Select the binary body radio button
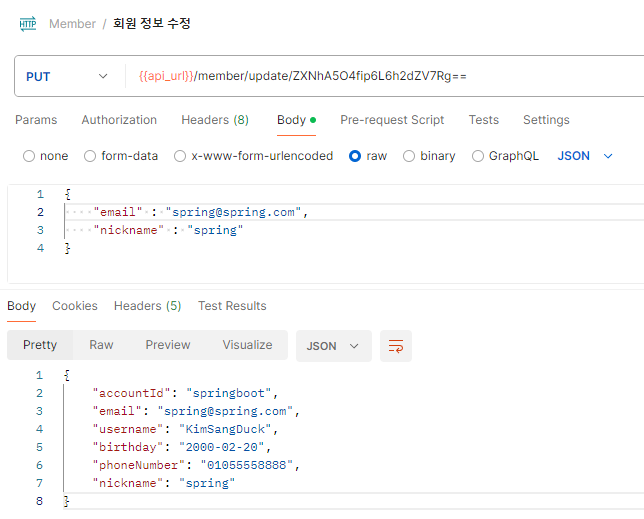The width and height of the screenshot is (644, 519). [409, 156]
